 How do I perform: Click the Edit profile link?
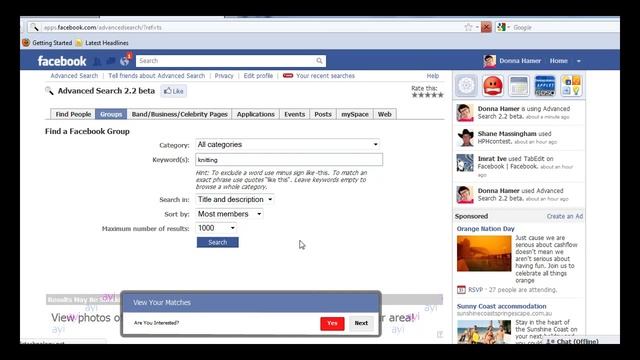258,76
